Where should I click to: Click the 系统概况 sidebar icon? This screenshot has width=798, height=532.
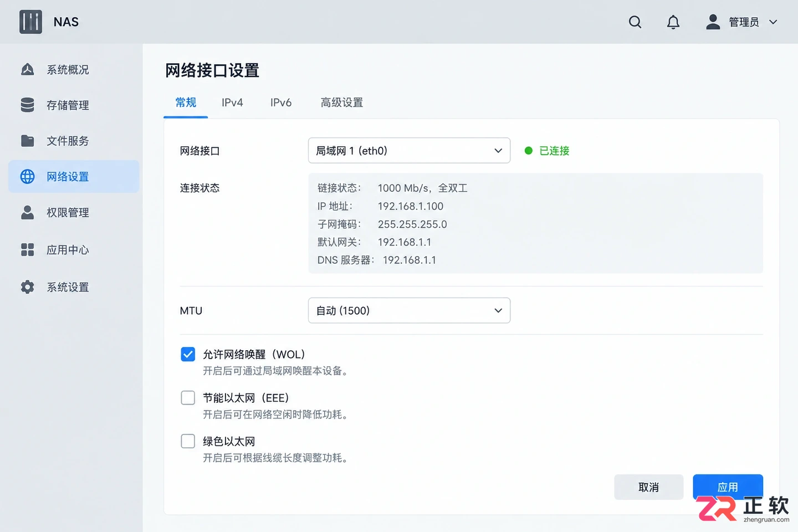pyautogui.click(x=28, y=69)
